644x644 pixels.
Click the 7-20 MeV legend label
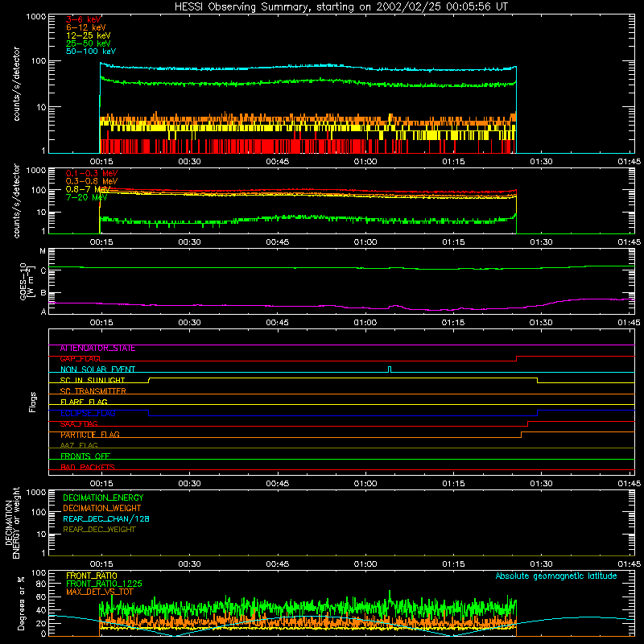pos(86,197)
